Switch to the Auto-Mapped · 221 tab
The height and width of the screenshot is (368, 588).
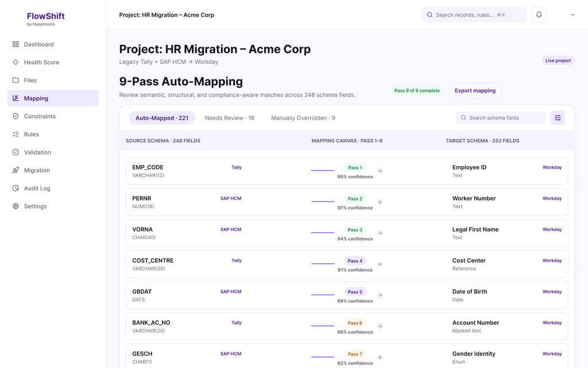pyautogui.click(x=162, y=118)
